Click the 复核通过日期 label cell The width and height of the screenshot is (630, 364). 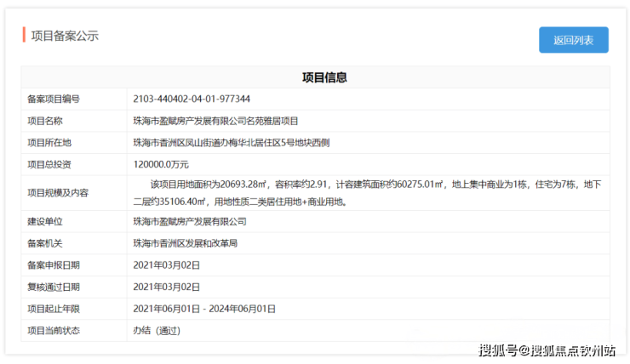[x=54, y=287]
